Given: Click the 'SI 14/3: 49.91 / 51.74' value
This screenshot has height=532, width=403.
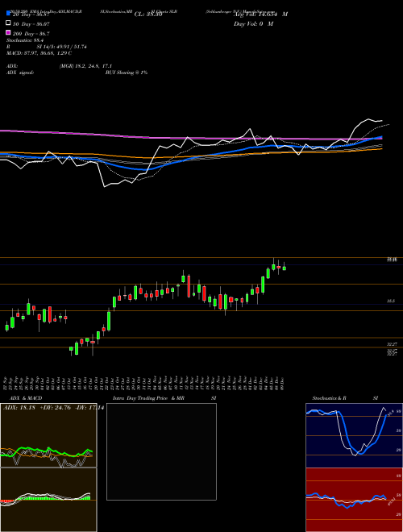Looking at the screenshot, I should pyautogui.click(x=62, y=47).
